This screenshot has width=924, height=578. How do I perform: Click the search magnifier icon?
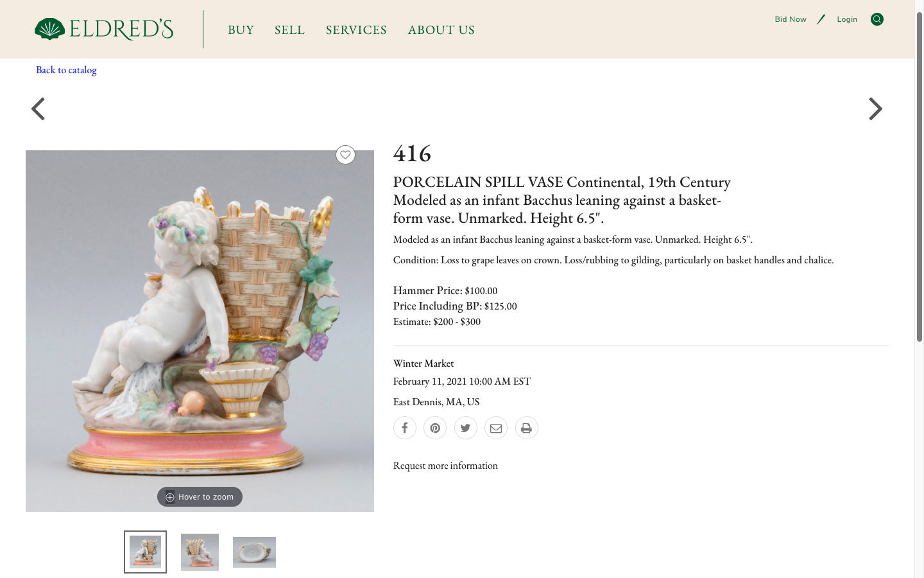[x=877, y=19]
